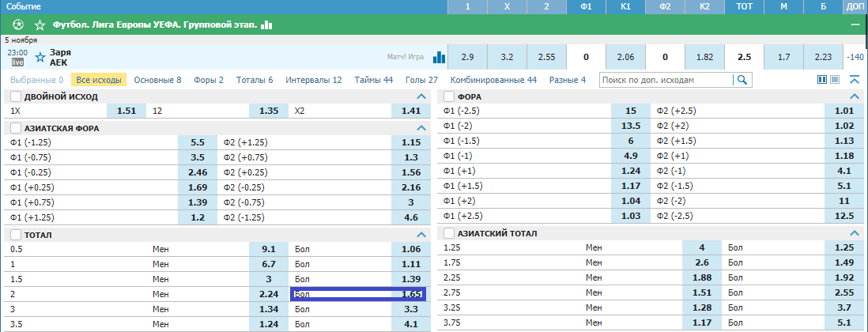Select Ф2 (-2.5) odds 12.5
The height and width of the screenshot is (332, 868).
(843, 215)
